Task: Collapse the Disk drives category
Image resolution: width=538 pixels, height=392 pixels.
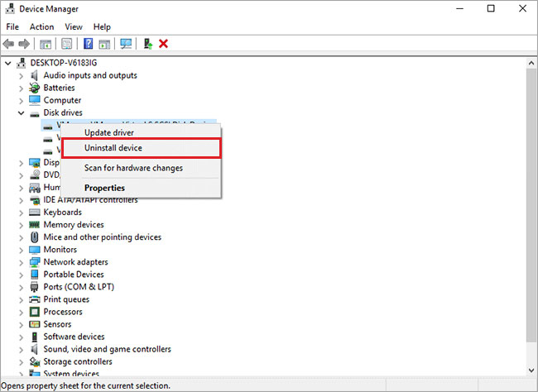Action: point(22,112)
